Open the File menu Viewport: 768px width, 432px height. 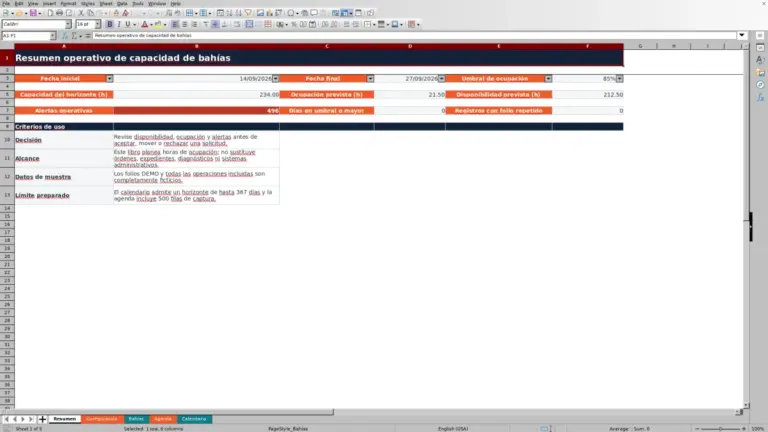pyautogui.click(x=6, y=3)
